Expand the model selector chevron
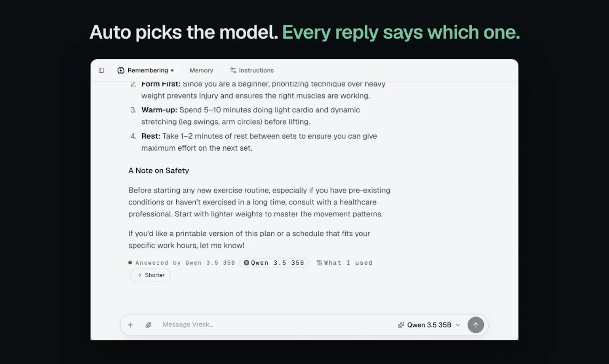The height and width of the screenshot is (364, 609). (458, 325)
